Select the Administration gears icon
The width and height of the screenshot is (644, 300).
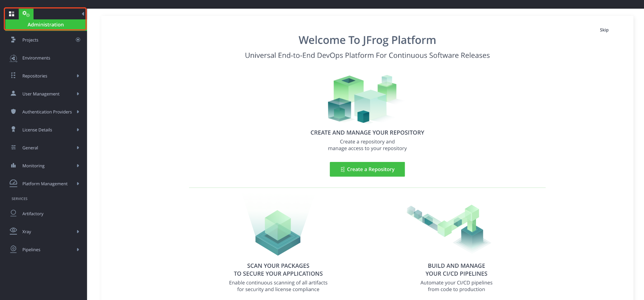pos(26,14)
